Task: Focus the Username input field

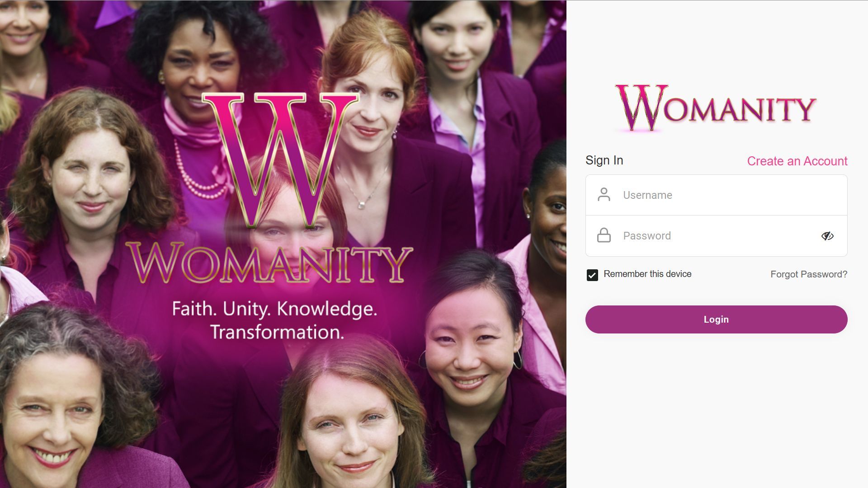Action: [717, 195]
